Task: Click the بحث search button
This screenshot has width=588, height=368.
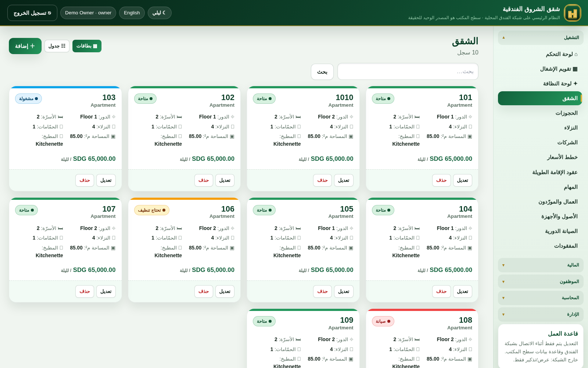Action: (x=322, y=72)
